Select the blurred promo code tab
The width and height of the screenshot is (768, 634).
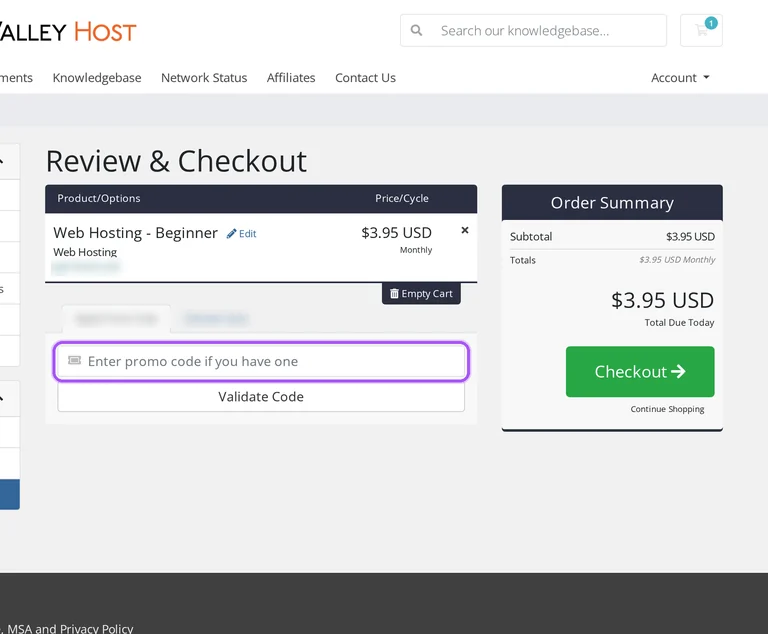[x=117, y=319]
